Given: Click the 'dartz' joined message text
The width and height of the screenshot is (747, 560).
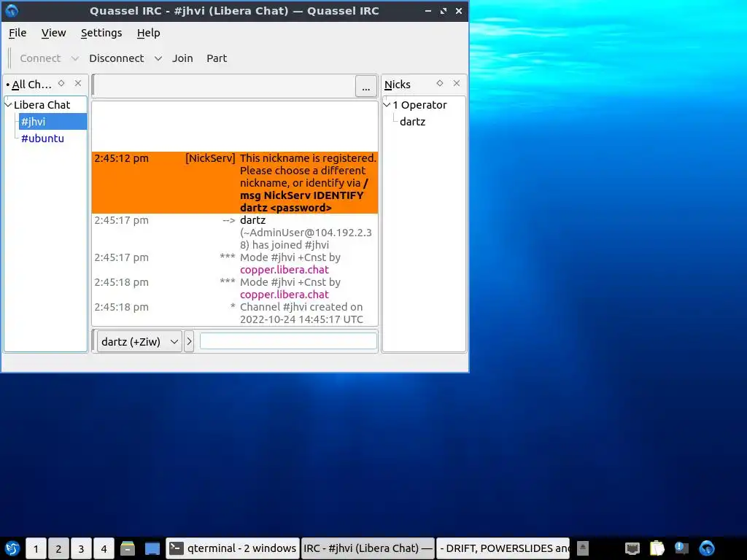Looking at the screenshot, I should pos(306,233).
